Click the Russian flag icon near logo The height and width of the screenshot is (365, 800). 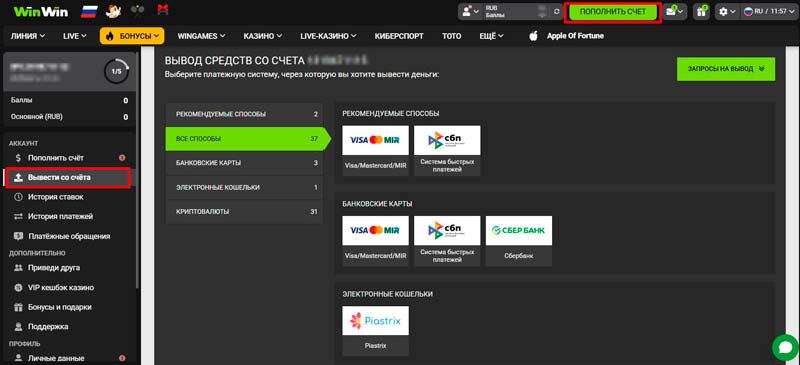[x=89, y=11]
